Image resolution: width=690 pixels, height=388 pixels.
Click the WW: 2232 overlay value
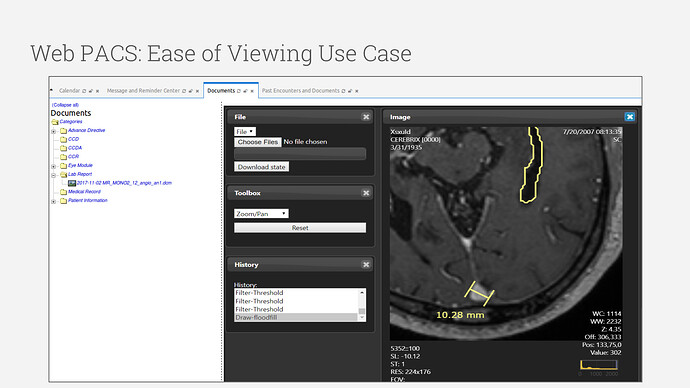(x=606, y=322)
